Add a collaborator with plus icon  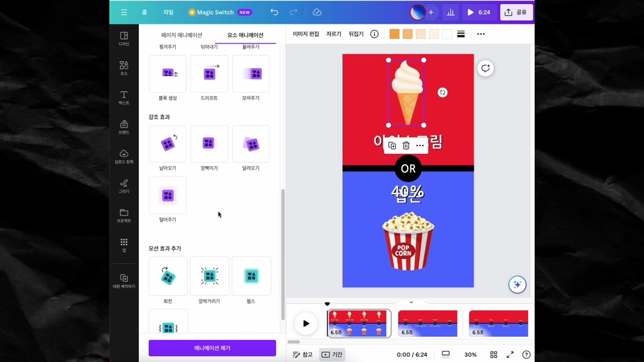coord(431,12)
